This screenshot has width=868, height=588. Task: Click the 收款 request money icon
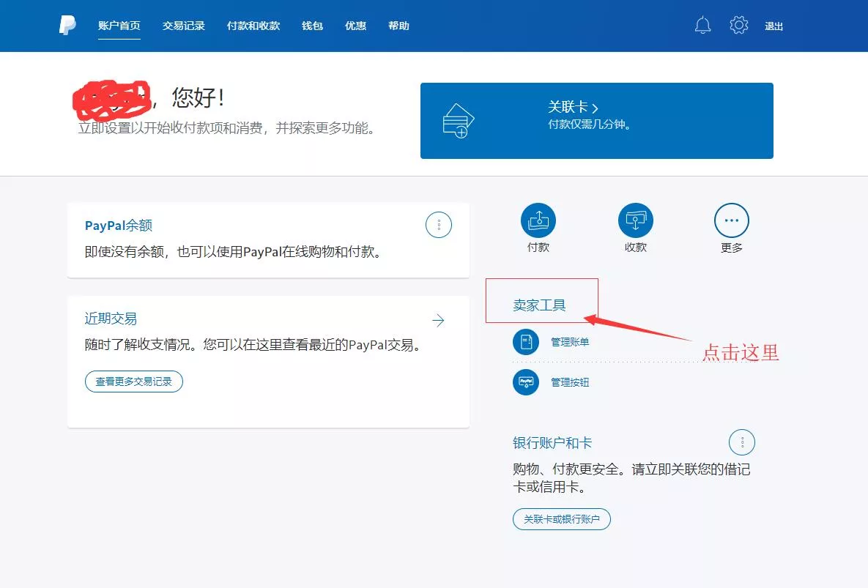636,220
